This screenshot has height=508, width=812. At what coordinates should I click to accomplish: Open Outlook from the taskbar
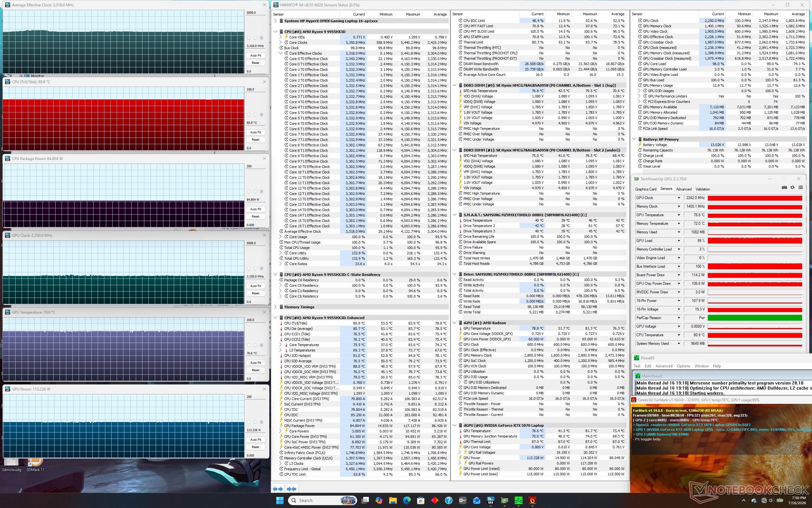[x=476, y=500]
